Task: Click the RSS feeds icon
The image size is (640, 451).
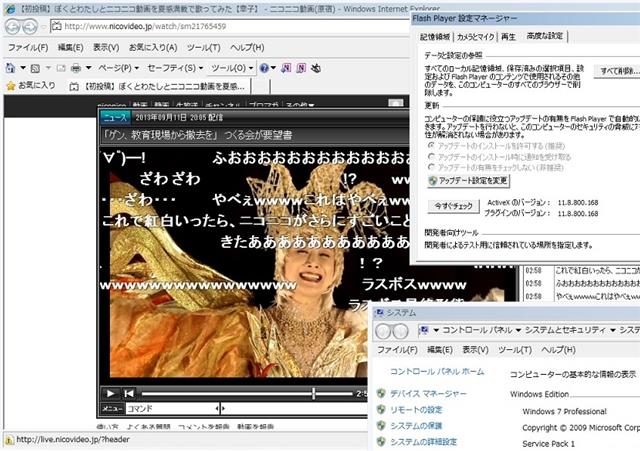Action: click(35, 68)
